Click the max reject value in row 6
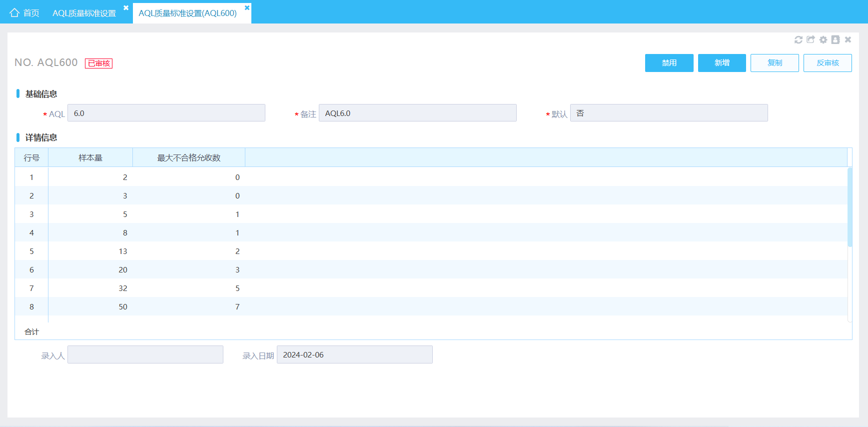Viewport: 868px width, 427px height. [237, 269]
